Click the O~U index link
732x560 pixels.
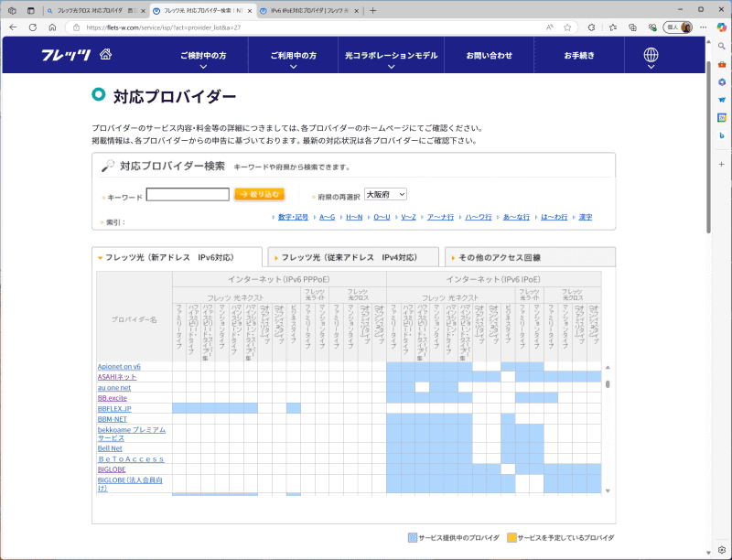click(382, 217)
